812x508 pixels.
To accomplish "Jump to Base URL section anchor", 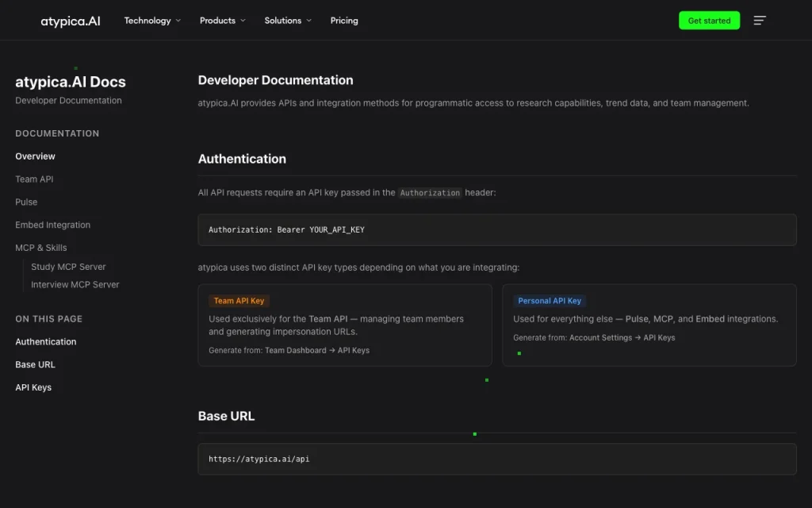I will pyautogui.click(x=35, y=364).
